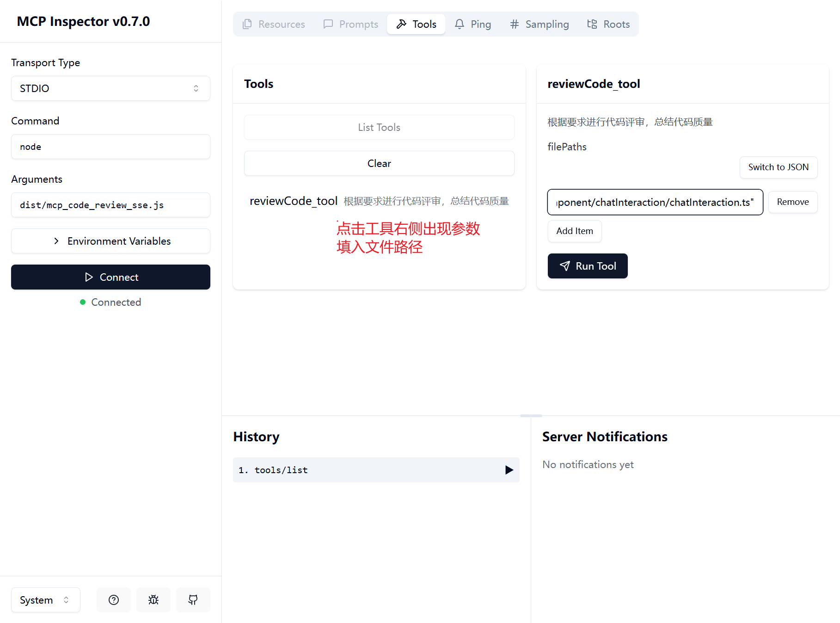Screen dimensions: 840x623
Task: Click the Server Notifications heading
Action: 605,437
